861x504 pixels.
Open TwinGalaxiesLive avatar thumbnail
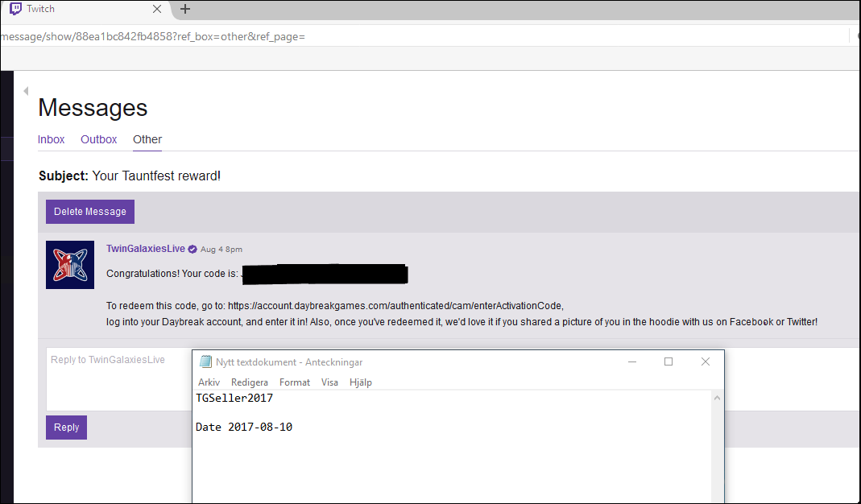pyautogui.click(x=70, y=265)
